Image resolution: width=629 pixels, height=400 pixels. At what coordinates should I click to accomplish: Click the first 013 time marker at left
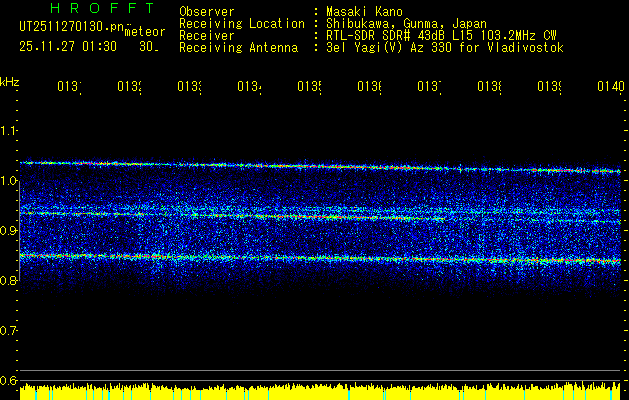pyautogui.click(x=68, y=87)
